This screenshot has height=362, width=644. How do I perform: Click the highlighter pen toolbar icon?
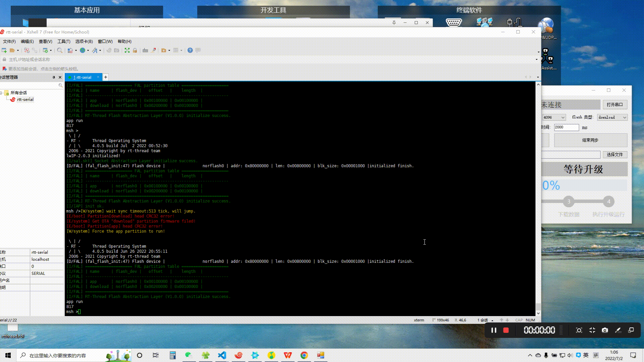(x=154, y=50)
